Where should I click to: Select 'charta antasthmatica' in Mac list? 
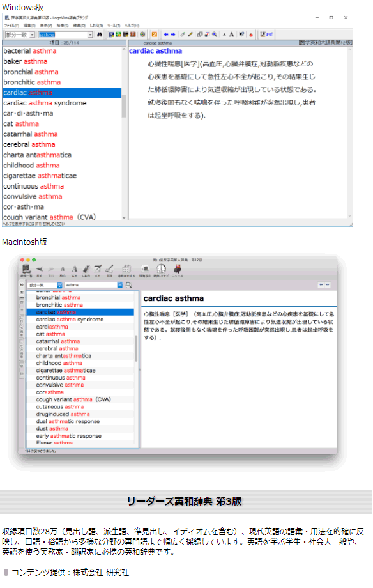click(63, 356)
